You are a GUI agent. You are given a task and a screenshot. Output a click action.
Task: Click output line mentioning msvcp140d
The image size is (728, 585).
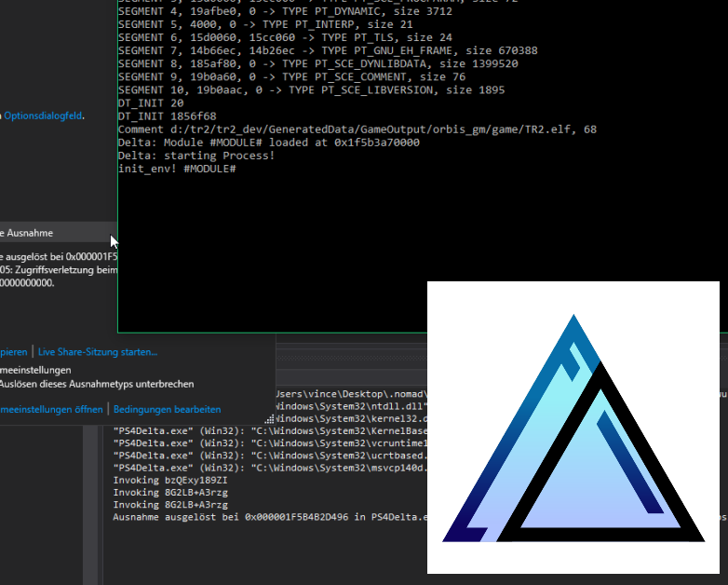pos(270,468)
